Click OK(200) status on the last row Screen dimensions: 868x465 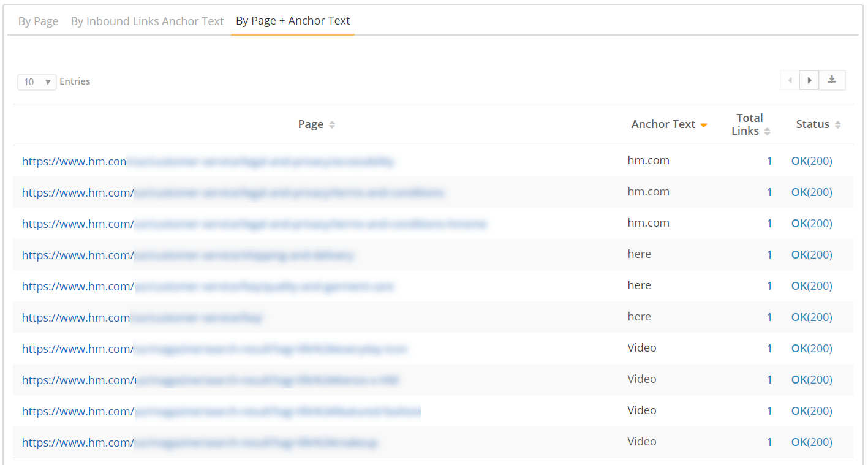pos(811,441)
